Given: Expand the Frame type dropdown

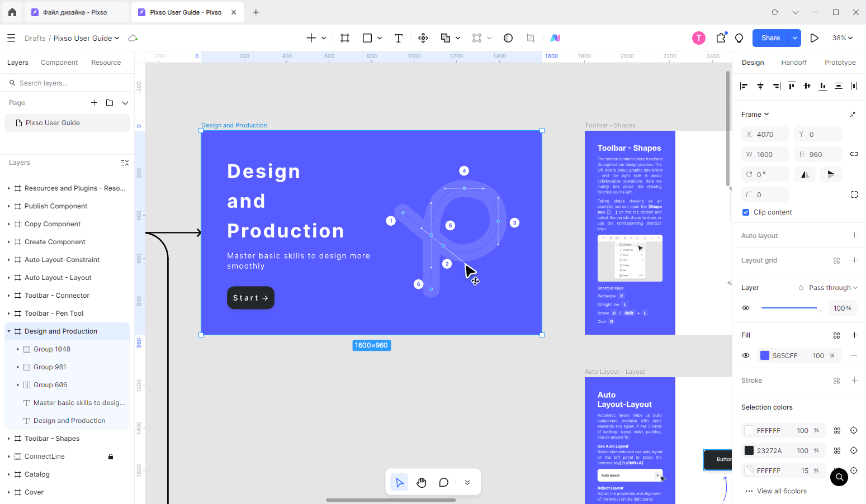Looking at the screenshot, I should (x=755, y=114).
